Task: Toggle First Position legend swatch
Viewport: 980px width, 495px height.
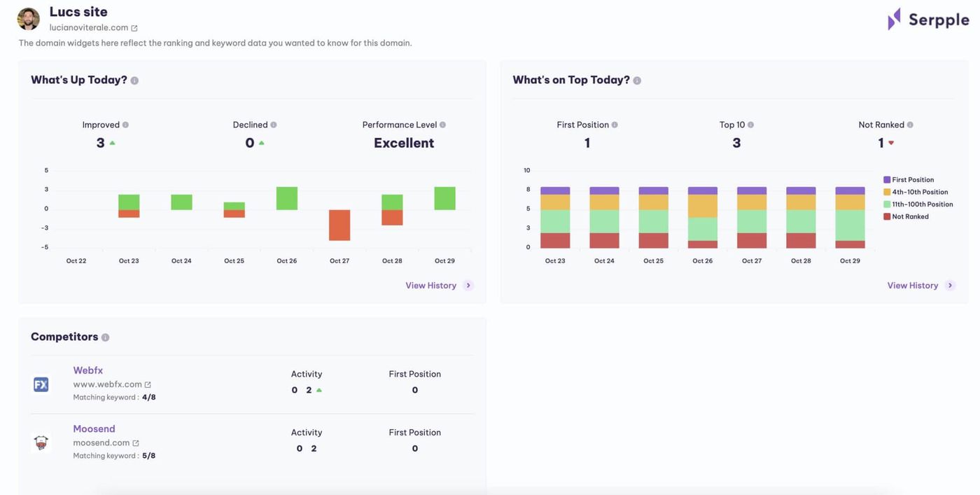Action: point(887,180)
